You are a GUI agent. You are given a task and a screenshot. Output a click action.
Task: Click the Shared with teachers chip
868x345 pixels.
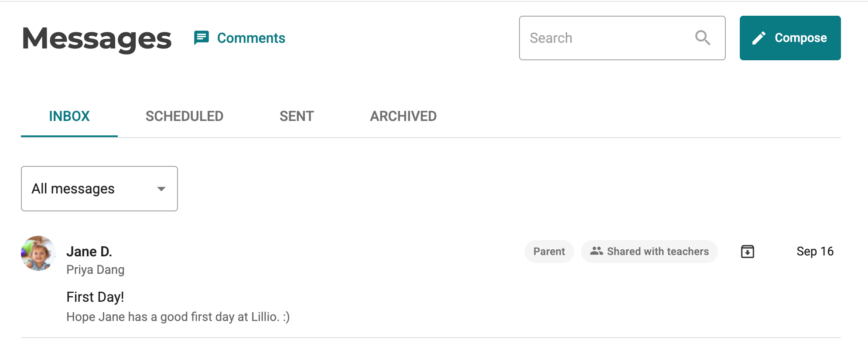click(x=649, y=252)
